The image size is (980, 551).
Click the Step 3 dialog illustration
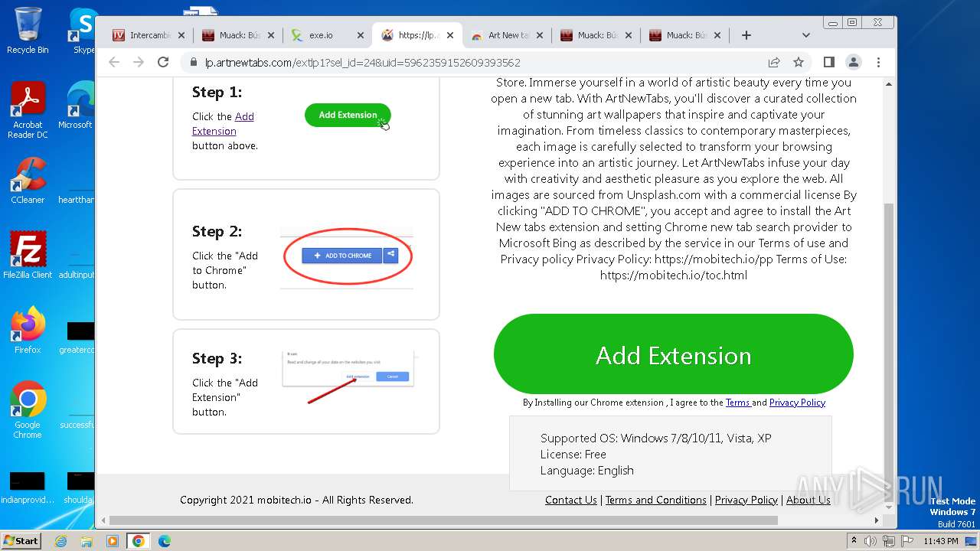pos(348,368)
